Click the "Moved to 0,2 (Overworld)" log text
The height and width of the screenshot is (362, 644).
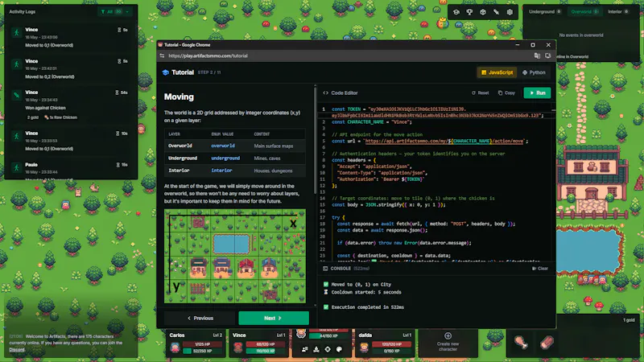(x=50, y=76)
